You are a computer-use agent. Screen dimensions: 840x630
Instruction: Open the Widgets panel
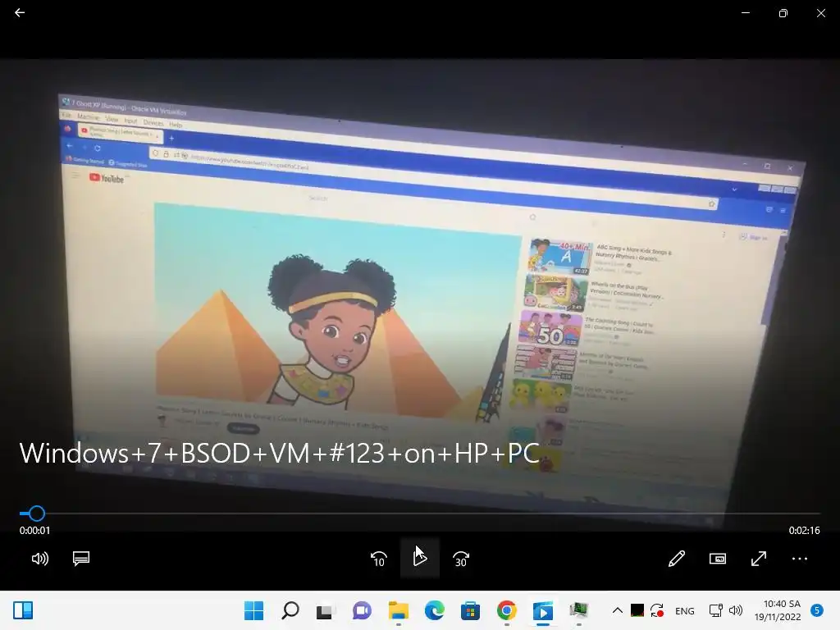click(23, 610)
